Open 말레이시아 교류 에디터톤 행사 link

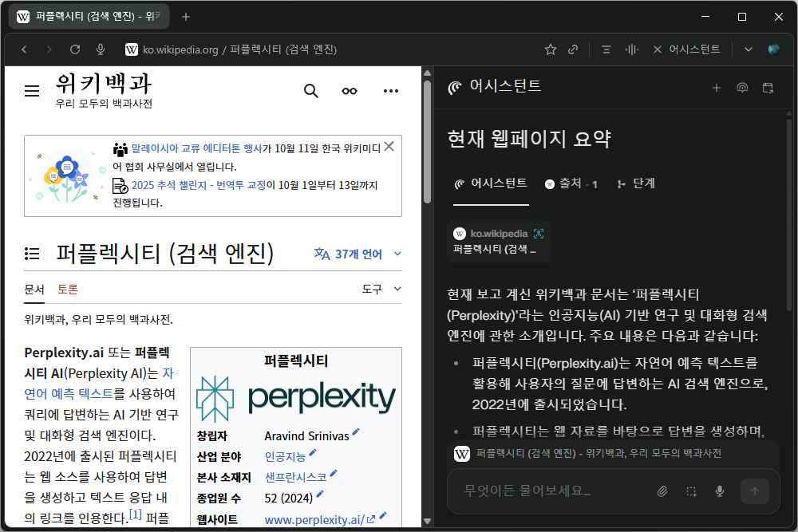196,148
